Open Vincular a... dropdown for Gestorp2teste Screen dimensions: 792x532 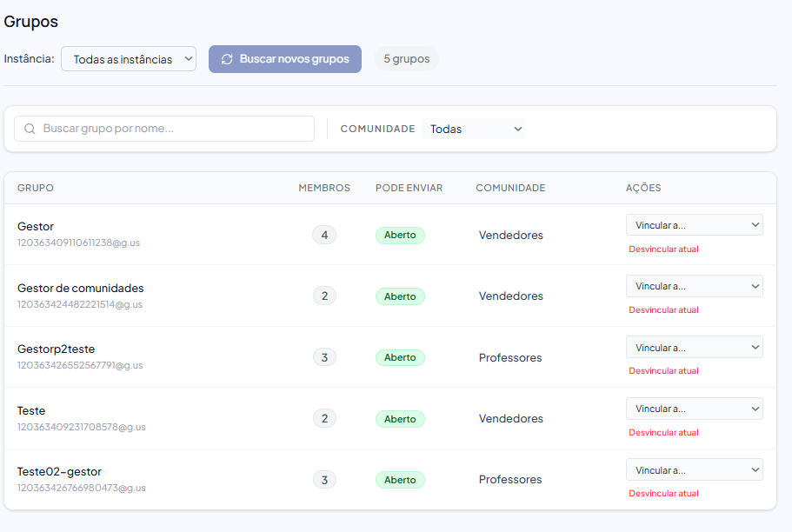point(694,348)
